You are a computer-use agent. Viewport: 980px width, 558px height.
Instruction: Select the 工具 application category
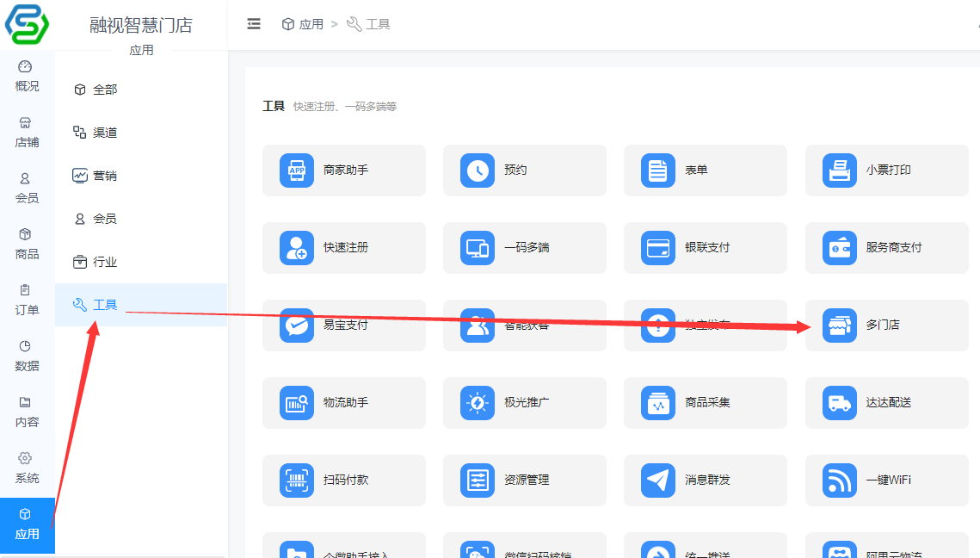coord(140,305)
